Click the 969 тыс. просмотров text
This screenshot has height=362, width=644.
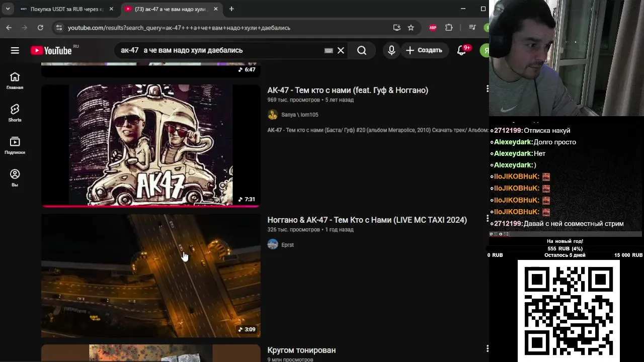(x=294, y=100)
